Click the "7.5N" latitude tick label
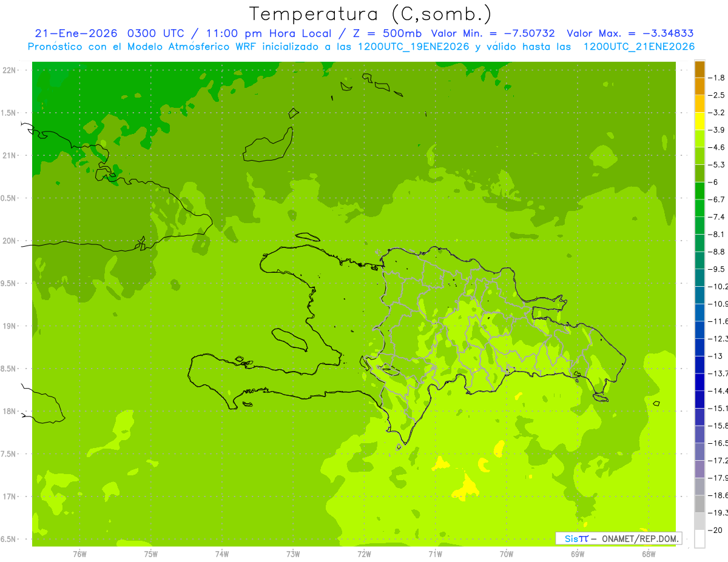The image size is (728, 562). (9, 454)
